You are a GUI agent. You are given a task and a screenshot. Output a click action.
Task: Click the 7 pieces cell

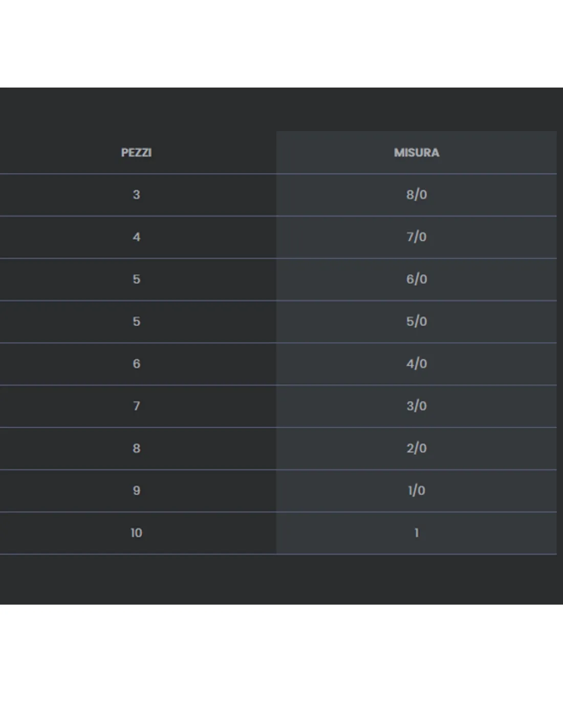(136, 406)
